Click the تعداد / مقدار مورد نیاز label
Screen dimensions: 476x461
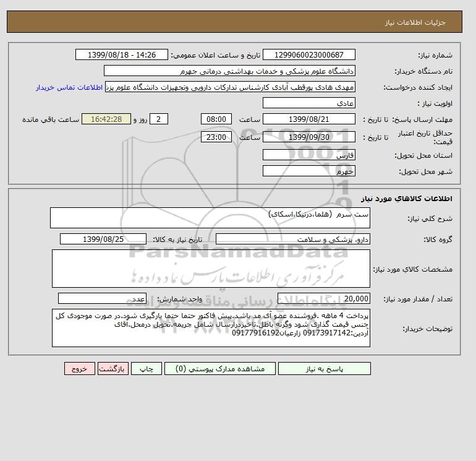(x=418, y=299)
